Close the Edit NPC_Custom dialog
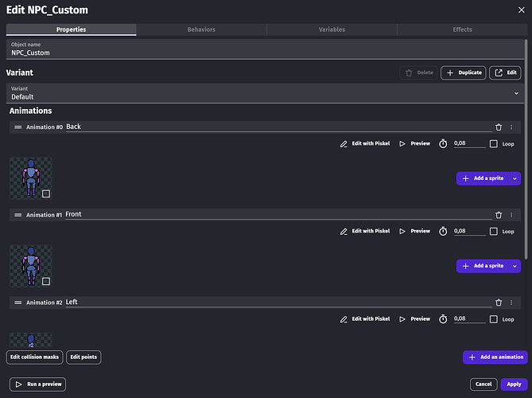 522,10
